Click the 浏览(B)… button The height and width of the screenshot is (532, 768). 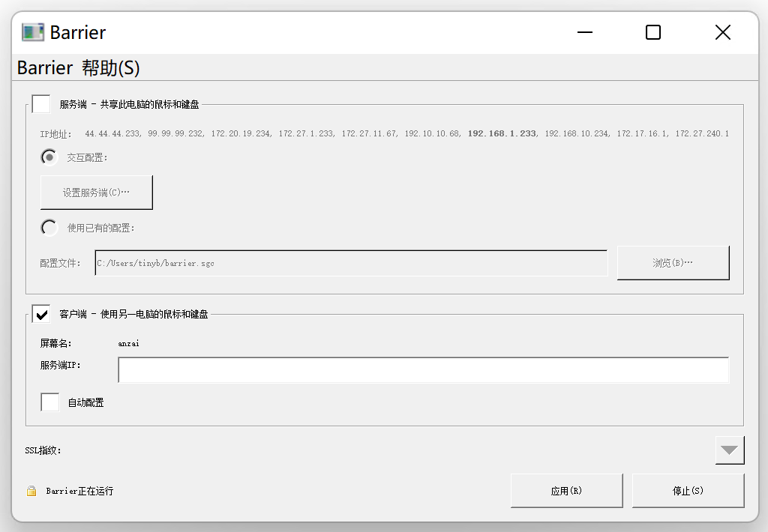tap(673, 263)
